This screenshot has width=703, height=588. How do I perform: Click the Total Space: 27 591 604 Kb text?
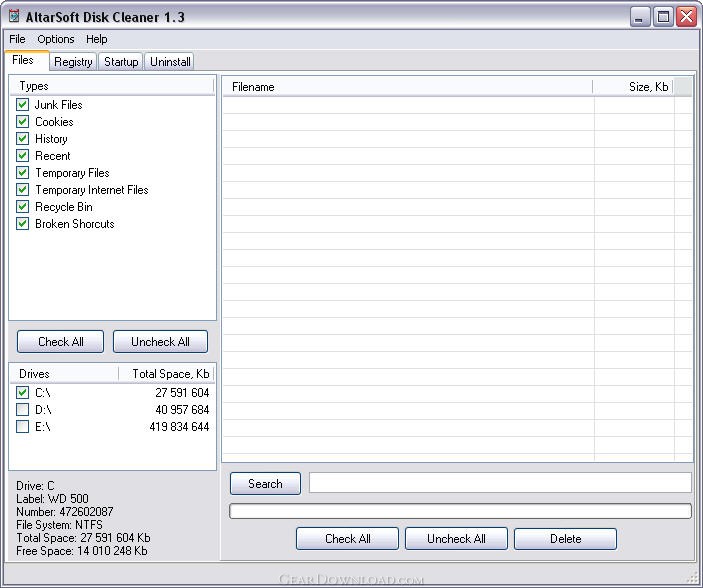click(x=83, y=538)
